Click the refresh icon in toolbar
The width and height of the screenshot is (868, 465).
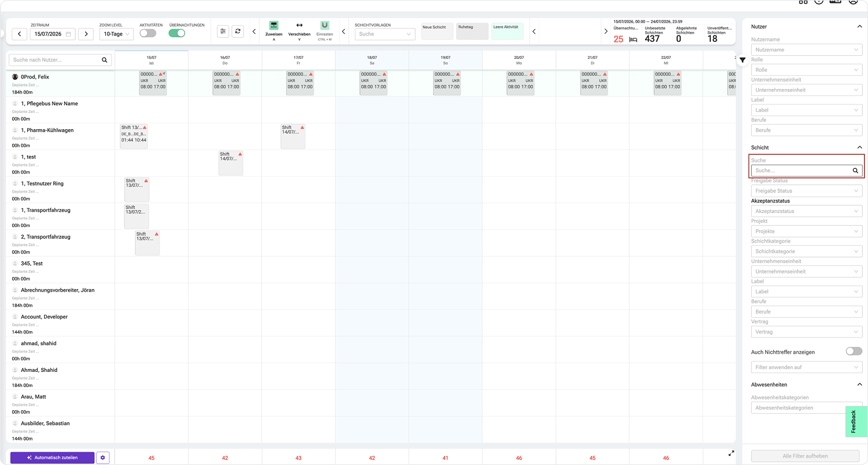pos(237,31)
